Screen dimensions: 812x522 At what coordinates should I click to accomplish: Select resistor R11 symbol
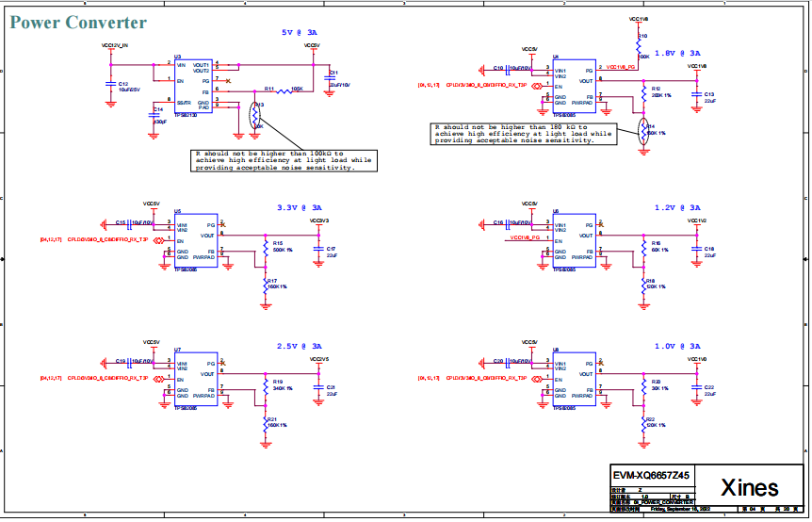point(284,91)
